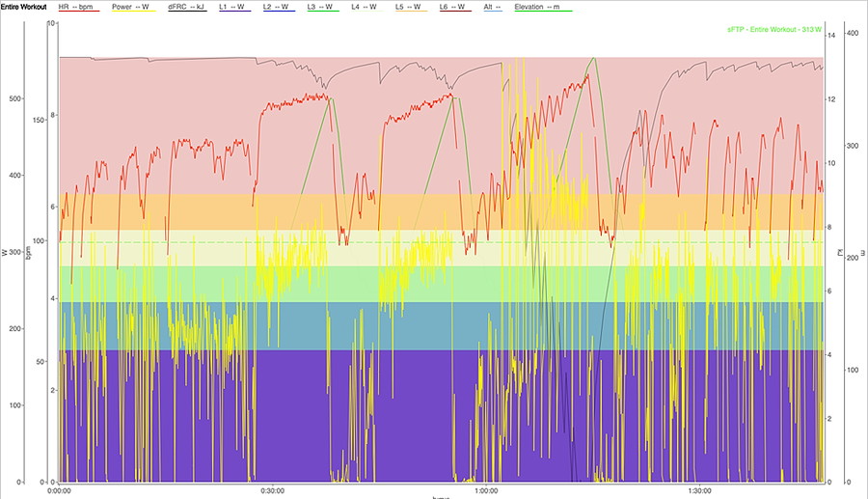The image size is (868, 499).
Task: Click the 400 value on the right axis
Action: [851, 34]
